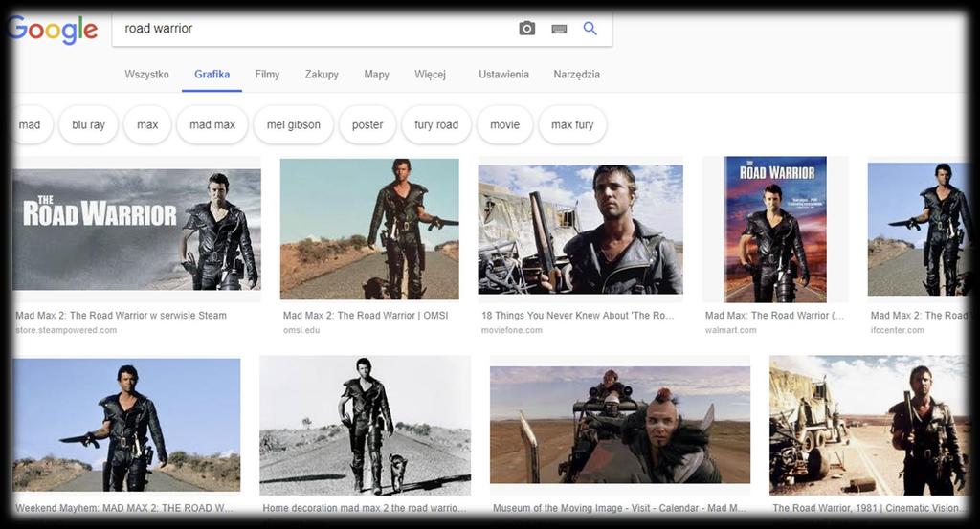Click '18 Things You Never Knew' caption
The width and height of the screenshot is (980, 529).
[577, 316]
